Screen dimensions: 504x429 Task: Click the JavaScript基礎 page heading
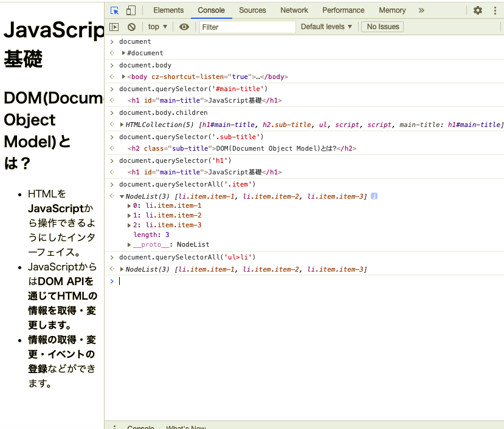coord(54,44)
